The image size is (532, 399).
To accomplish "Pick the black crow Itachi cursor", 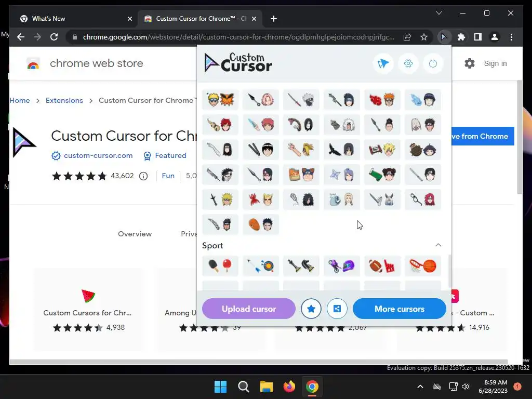I will tap(342, 150).
